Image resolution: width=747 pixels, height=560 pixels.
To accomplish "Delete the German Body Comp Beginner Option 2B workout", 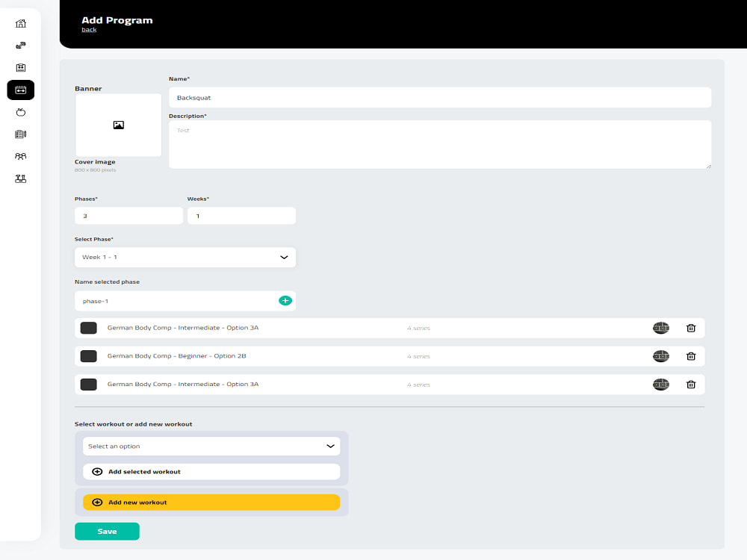I will [x=690, y=356].
